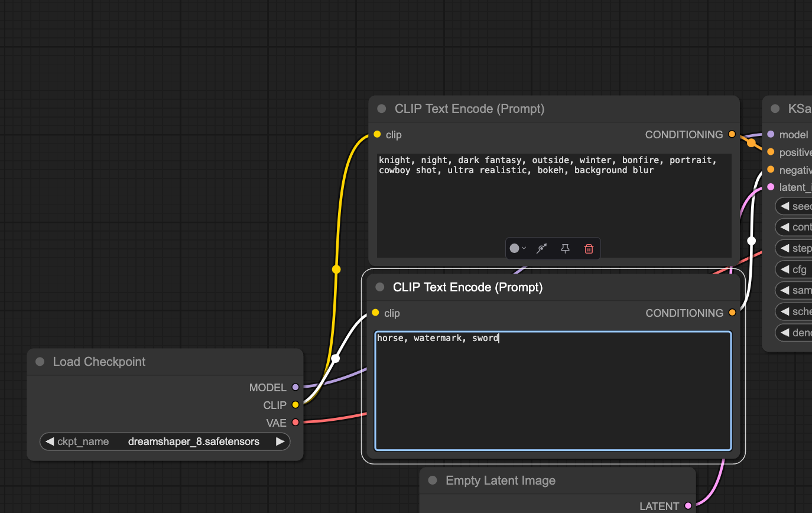Collapse the Load Checkpoint node

click(40, 362)
